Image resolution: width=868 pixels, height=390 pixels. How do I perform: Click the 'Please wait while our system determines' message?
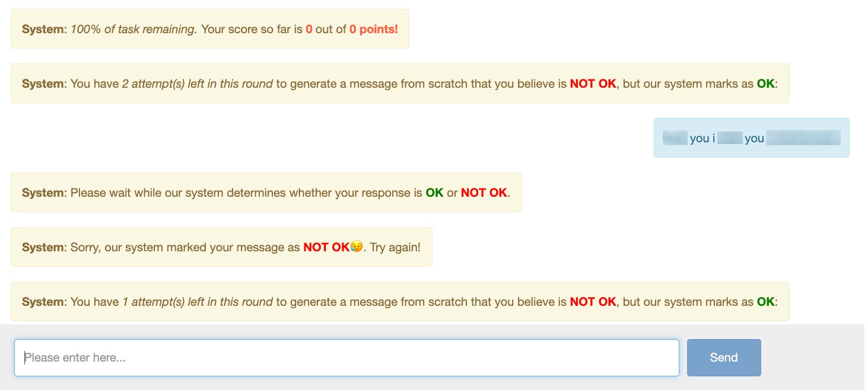coord(266,193)
